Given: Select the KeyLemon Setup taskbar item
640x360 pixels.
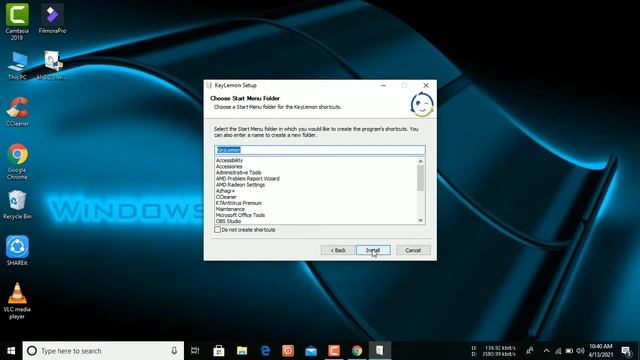Looking at the screenshot, I should coord(380,351).
